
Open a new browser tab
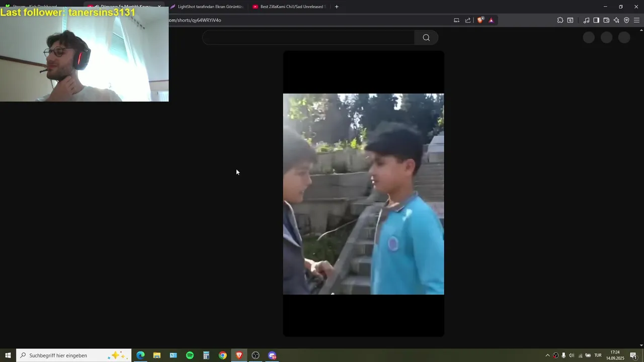(337, 7)
